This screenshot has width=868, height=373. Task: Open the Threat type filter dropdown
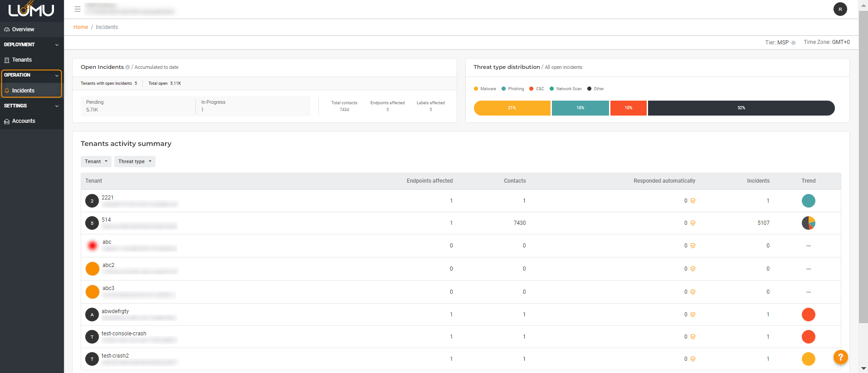135,162
